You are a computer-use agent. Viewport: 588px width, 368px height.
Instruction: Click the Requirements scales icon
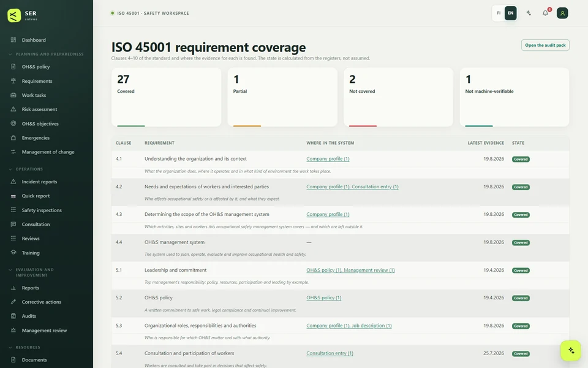[x=13, y=81]
